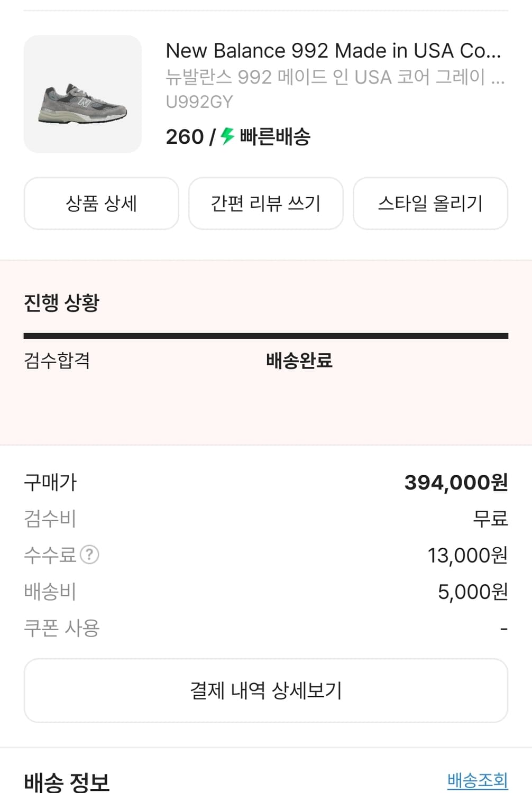Click the 수수료 fee label
This screenshot has width=532, height=793.
(x=50, y=555)
